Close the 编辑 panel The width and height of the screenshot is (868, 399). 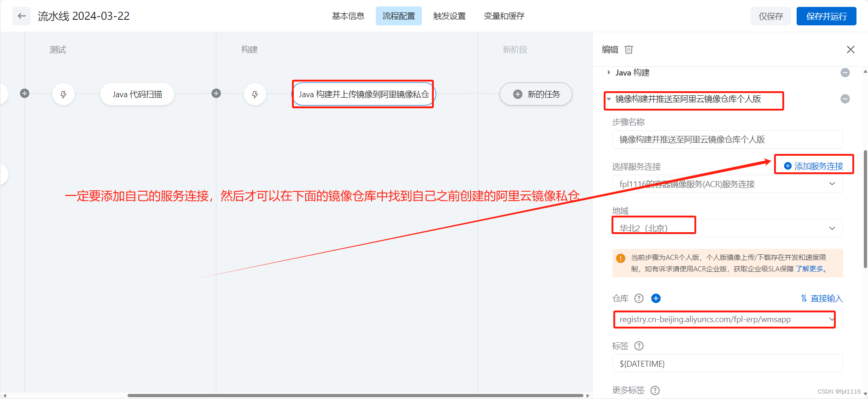[x=851, y=49]
